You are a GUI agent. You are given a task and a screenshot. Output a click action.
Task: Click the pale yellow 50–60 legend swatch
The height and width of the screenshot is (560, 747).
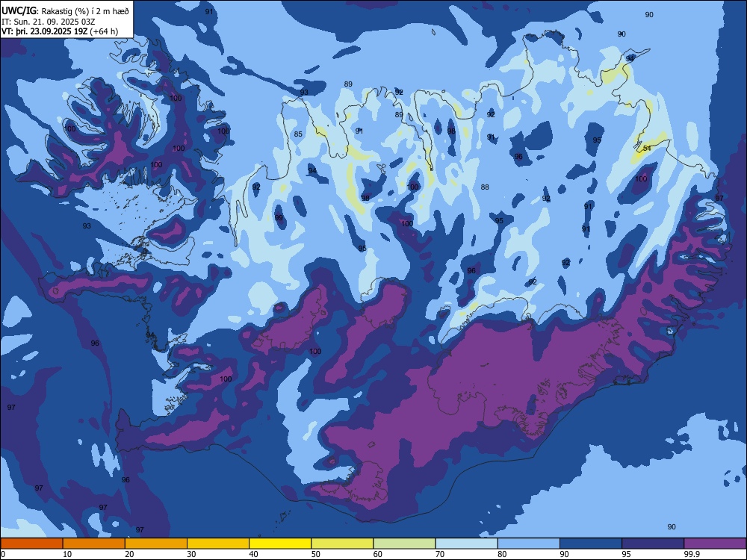[x=342, y=544]
